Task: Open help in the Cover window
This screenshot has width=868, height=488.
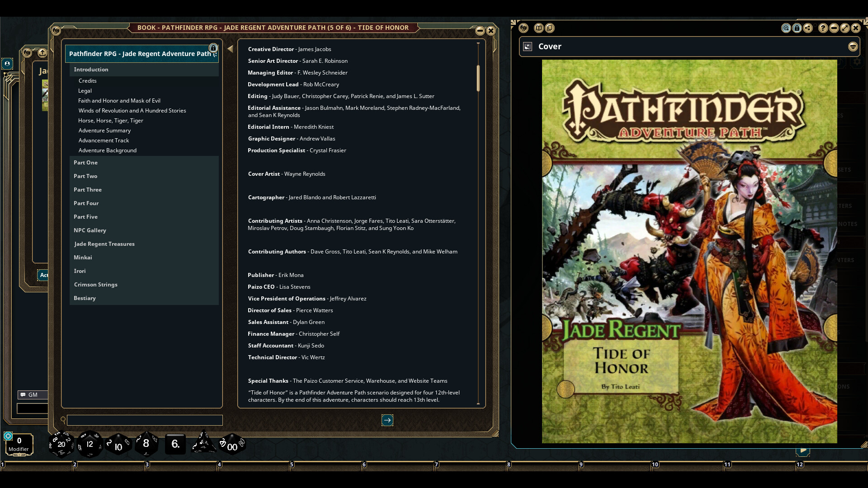Action: (x=823, y=28)
